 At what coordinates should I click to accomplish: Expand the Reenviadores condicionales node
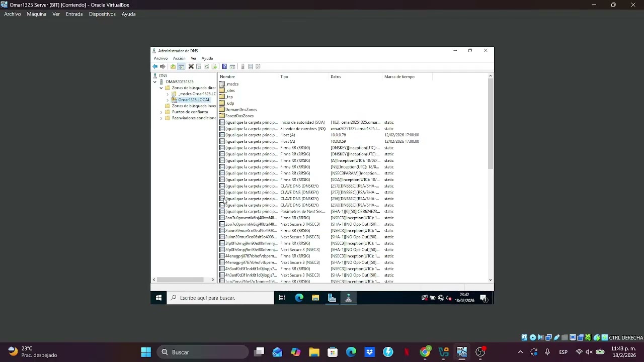(x=161, y=118)
